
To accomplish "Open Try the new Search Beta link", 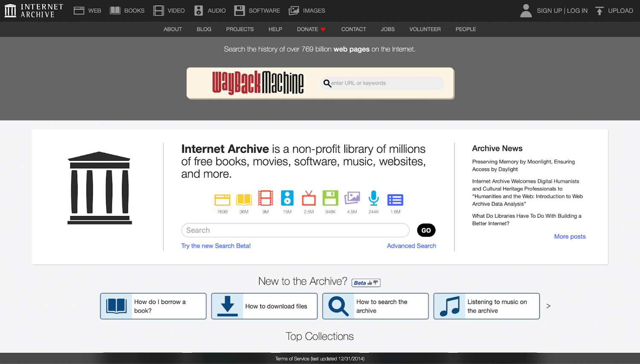I will pos(216,246).
